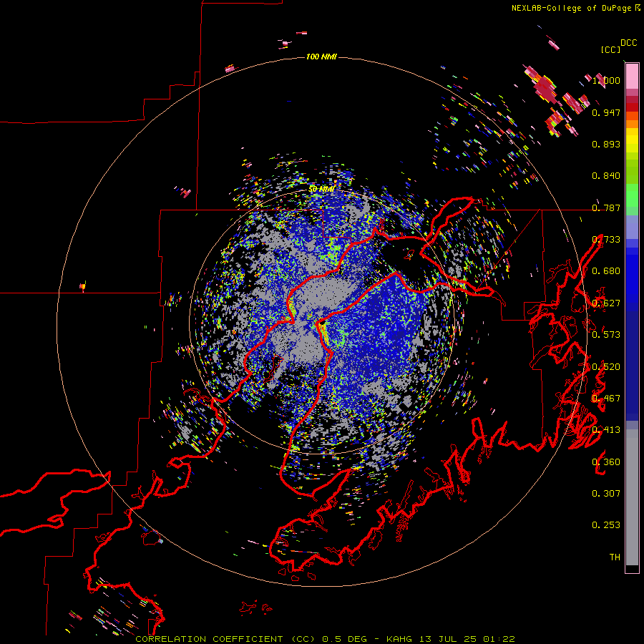Click the KAHG radar site identifier

coord(399,639)
